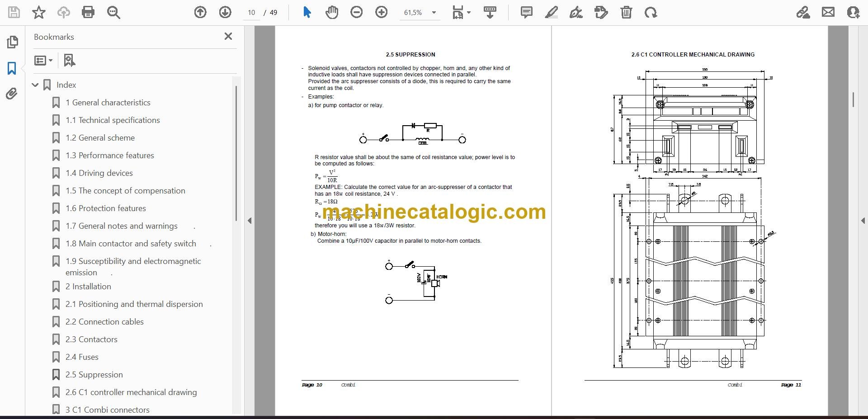This screenshot has height=419, width=868.
Task: Bookmark file with the star icon
Action: (x=39, y=12)
